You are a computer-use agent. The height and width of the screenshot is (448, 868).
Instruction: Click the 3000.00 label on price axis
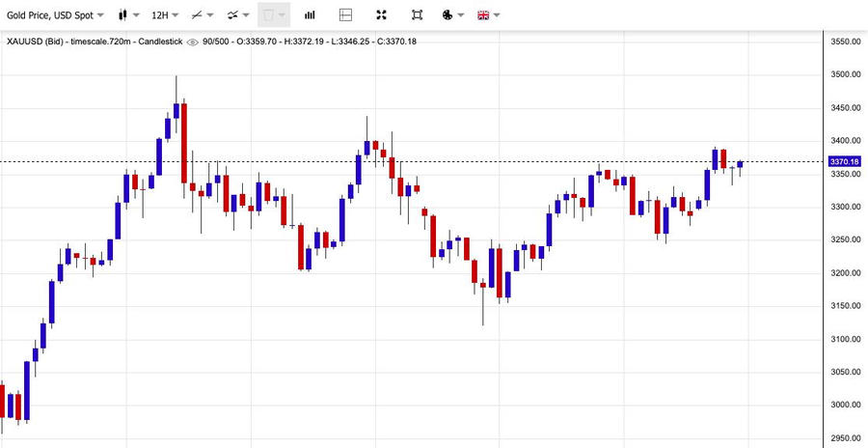pyautogui.click(x=845, y=405)
